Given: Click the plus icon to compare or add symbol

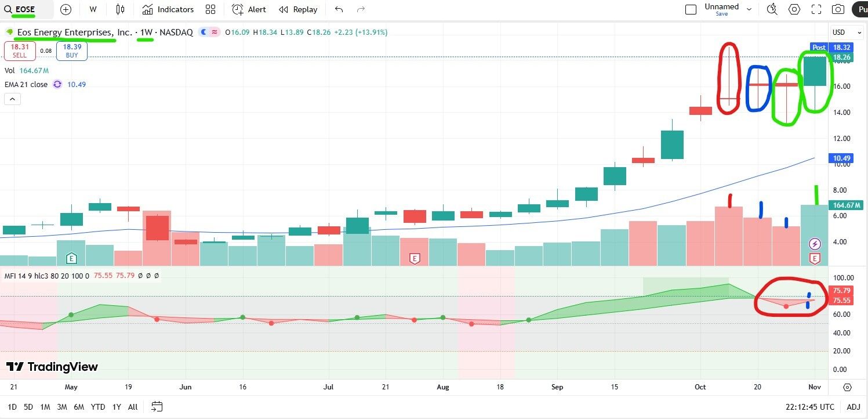Looking at the screenshot, I should point(66,9).
